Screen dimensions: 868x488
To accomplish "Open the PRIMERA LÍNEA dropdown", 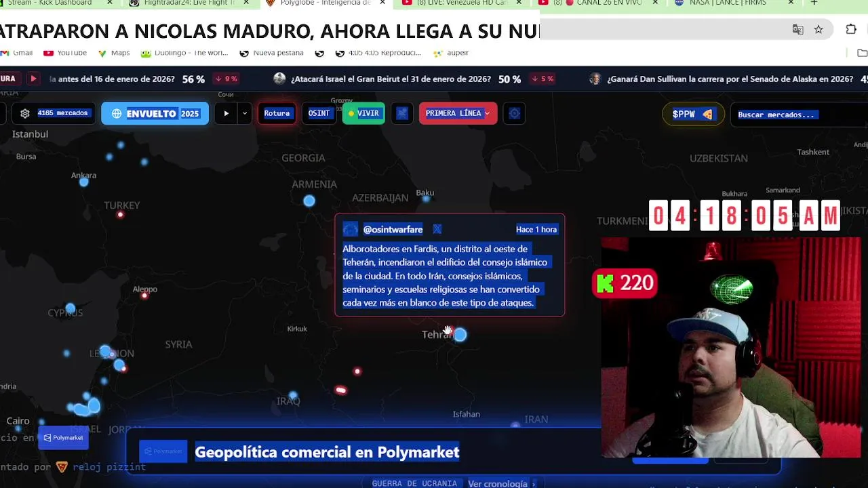I will pos(458,113).
